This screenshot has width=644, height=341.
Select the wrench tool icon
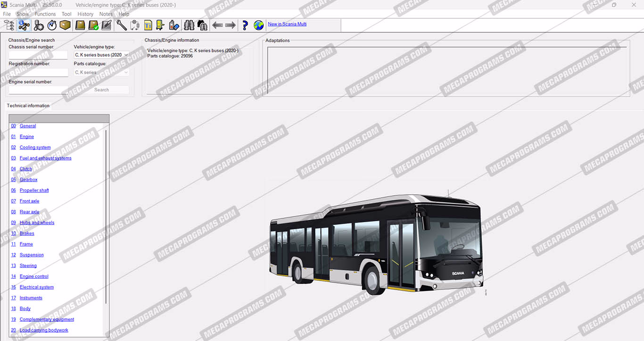coord(122,25)
